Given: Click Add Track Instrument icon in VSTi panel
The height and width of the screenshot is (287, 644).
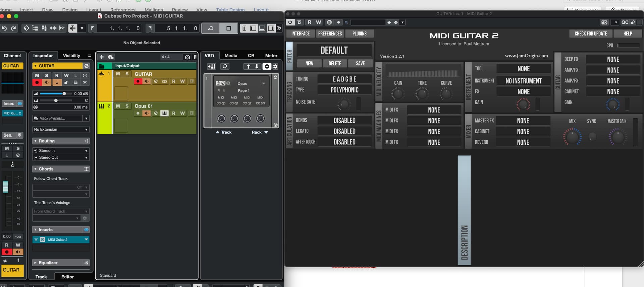Looking at the screenshot, I should click(x=211, y=66).
